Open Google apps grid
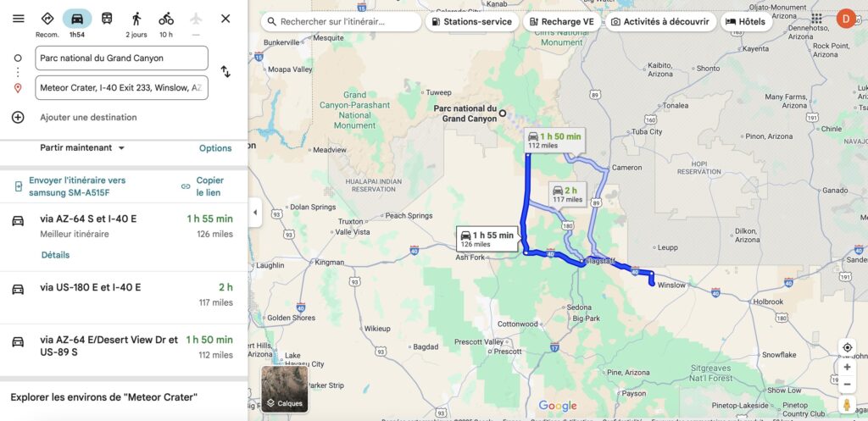Image resolution: width=868 pixels, height=421 pixels. (x=816, y=19)
